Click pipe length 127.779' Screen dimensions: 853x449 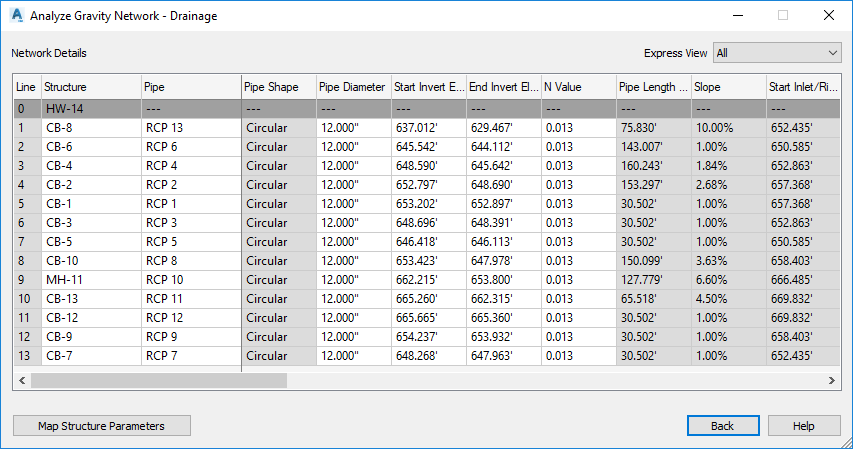(x=654, y=280)
